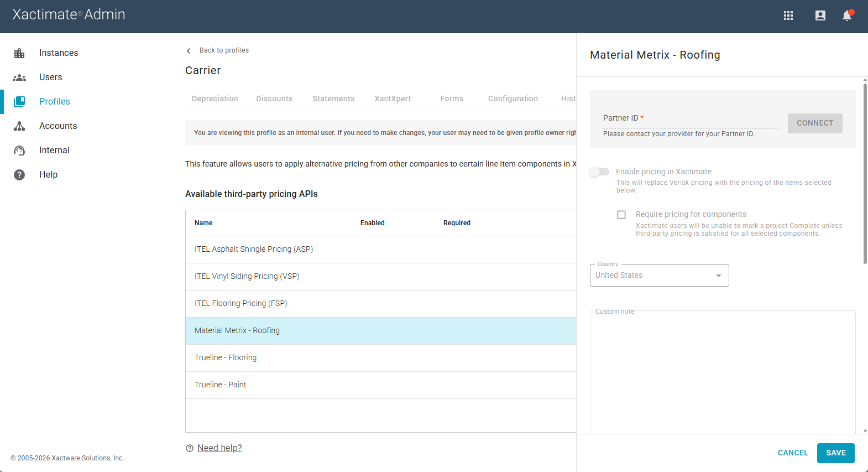
Task: Open the notifications bell icon
Action: pyautogui.click(x=847, y=15)
